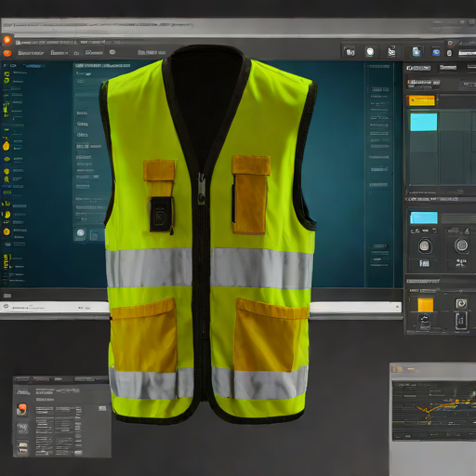Viewport: 476px width, 476px height.
Task: Open the line chart in the bottom-right window
Action: click(x=434, y=411)
